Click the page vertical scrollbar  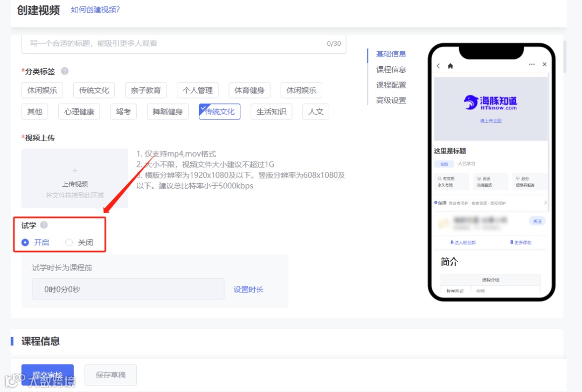(x=565, y=57)
